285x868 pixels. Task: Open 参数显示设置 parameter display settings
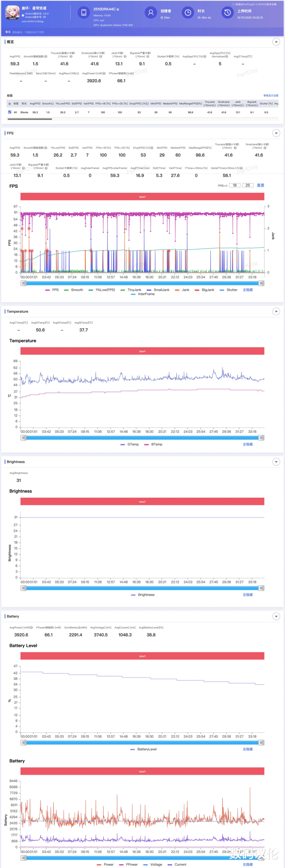click(270, 96)
